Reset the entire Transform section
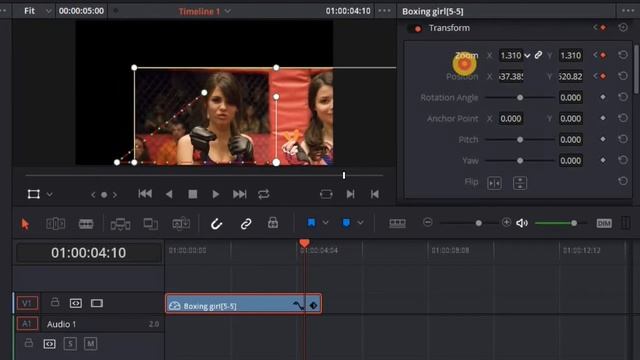Screen dimensions: 640x360 tap(623, 27)
